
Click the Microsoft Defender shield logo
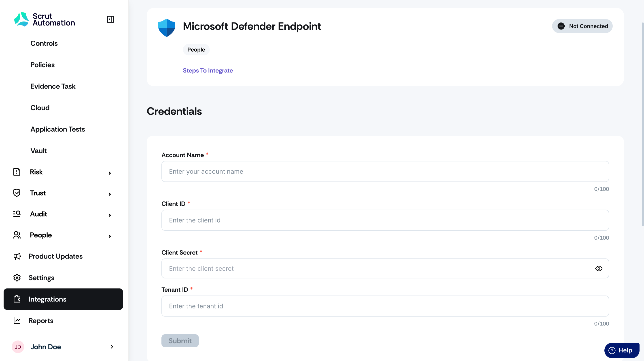click(167, 28)
